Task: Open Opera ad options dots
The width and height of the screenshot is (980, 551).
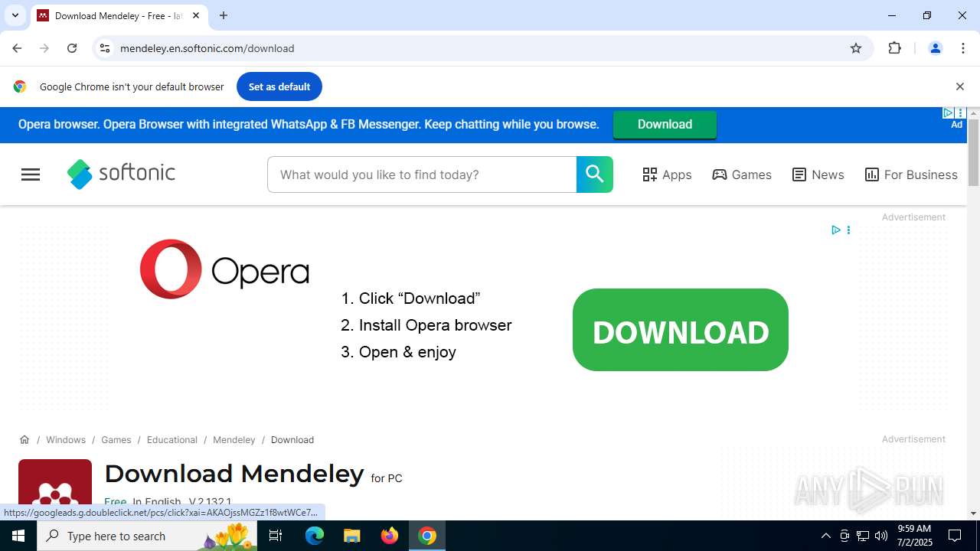Action: pos(848,230)
